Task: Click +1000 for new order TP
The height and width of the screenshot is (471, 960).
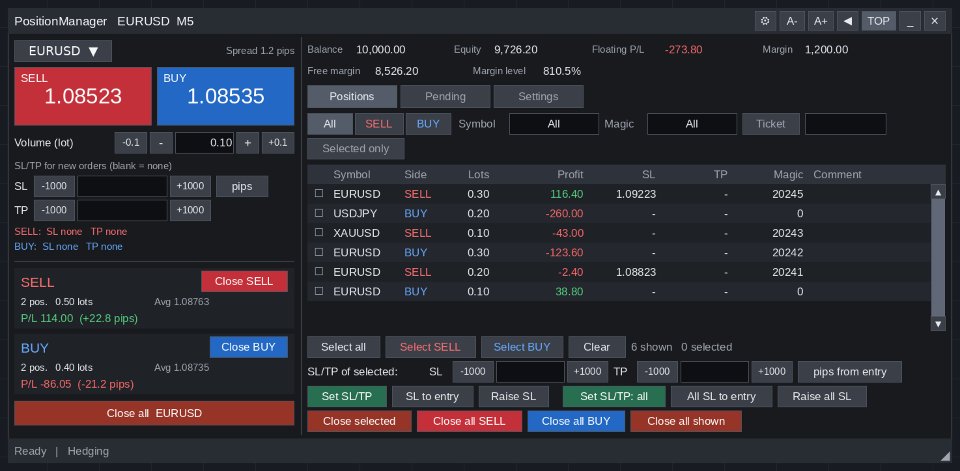Action: click(190, 210)
